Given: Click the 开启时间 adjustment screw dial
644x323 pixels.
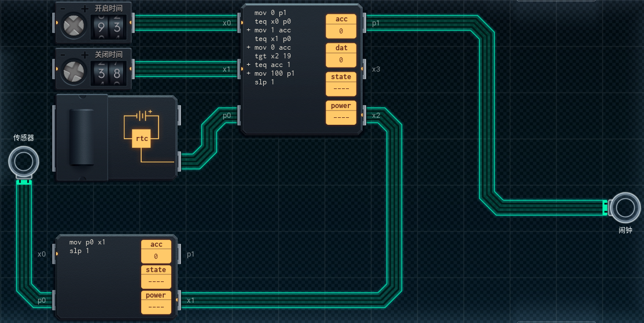Looking at the screenshot, I should (x=74, y=26).
